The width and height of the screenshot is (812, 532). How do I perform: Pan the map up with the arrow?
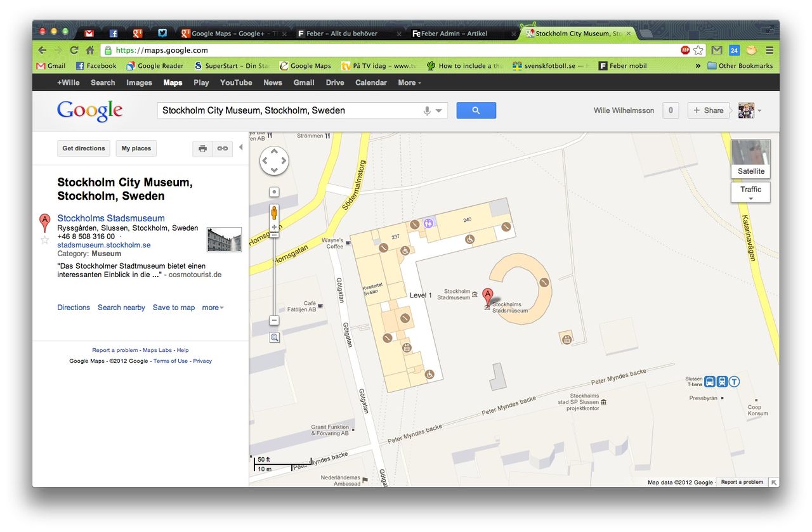[274, 152]
